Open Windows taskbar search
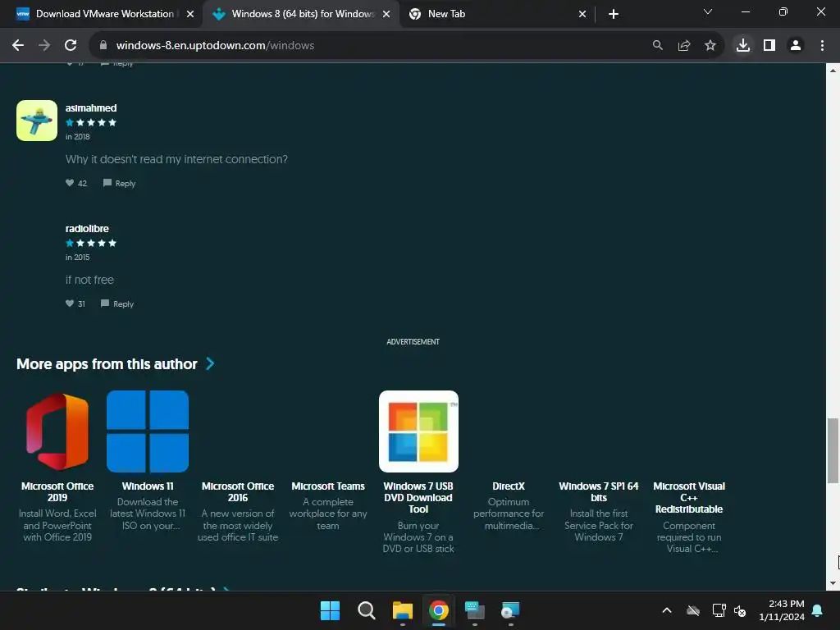The height and width of the screenshot is (630, 840). tap(367, 610)
